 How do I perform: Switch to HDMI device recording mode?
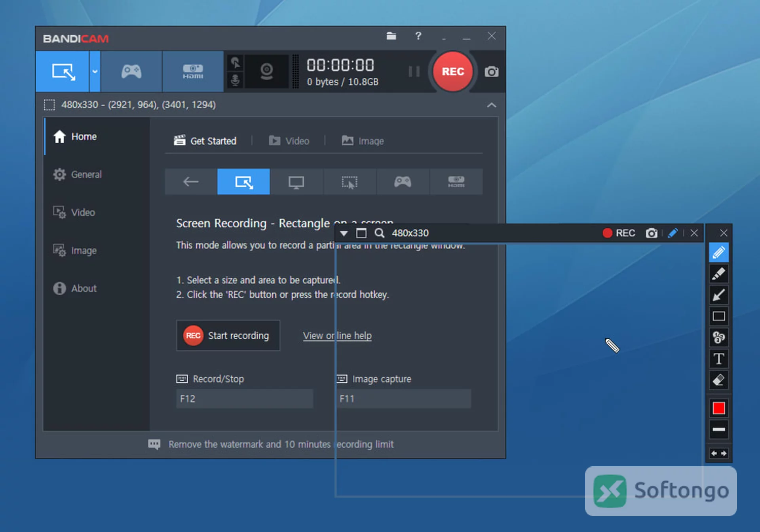193,72
